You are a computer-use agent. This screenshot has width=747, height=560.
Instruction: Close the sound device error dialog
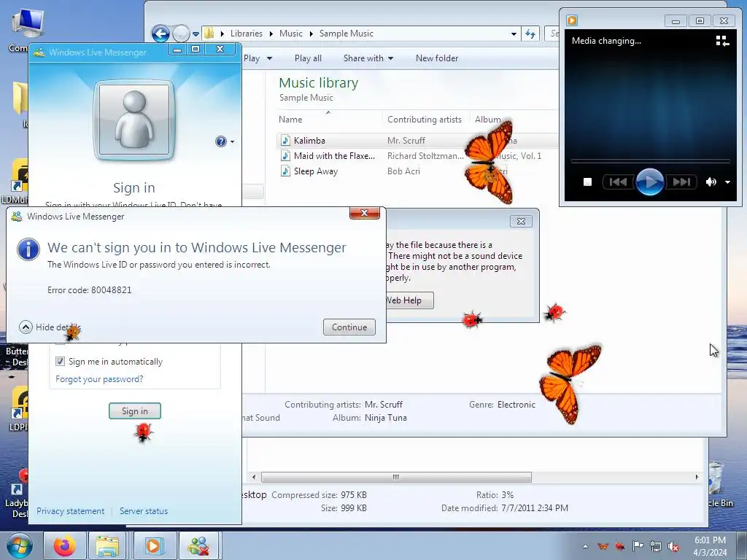(x=521, y=222)
